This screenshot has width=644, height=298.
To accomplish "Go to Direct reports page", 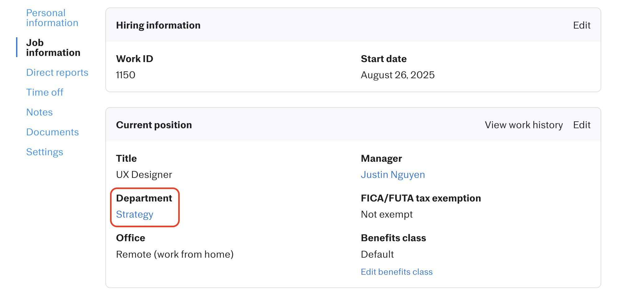I will (x=57, y=73).
